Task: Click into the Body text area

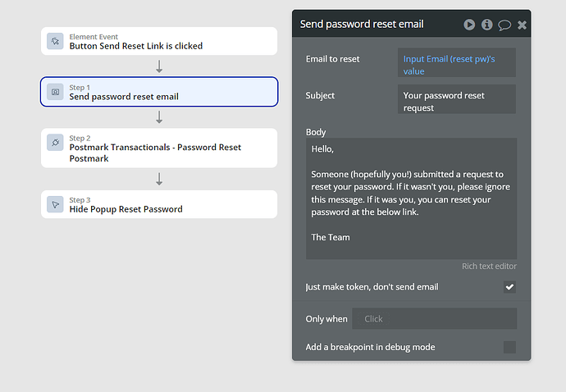Action: pos(410,198)
